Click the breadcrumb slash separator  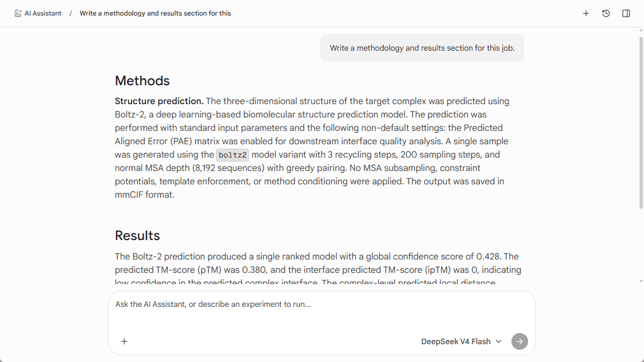[71, 13]
